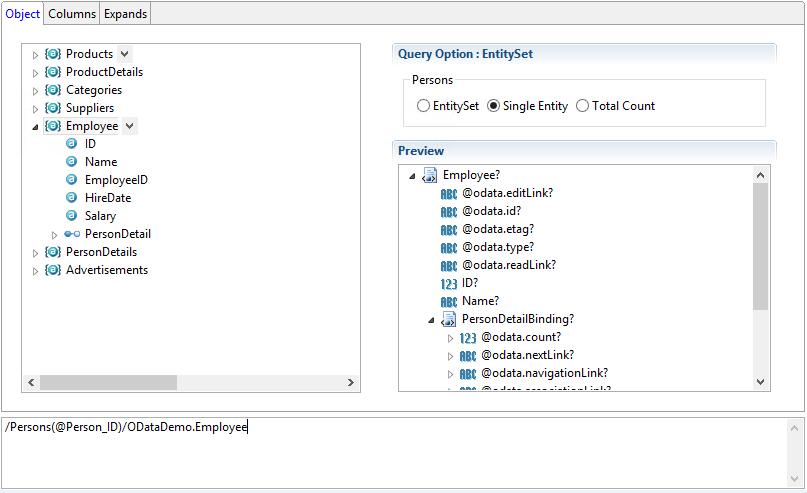Select the EntitySet radio button
807x493 pixels.
[x=424, y=106]
